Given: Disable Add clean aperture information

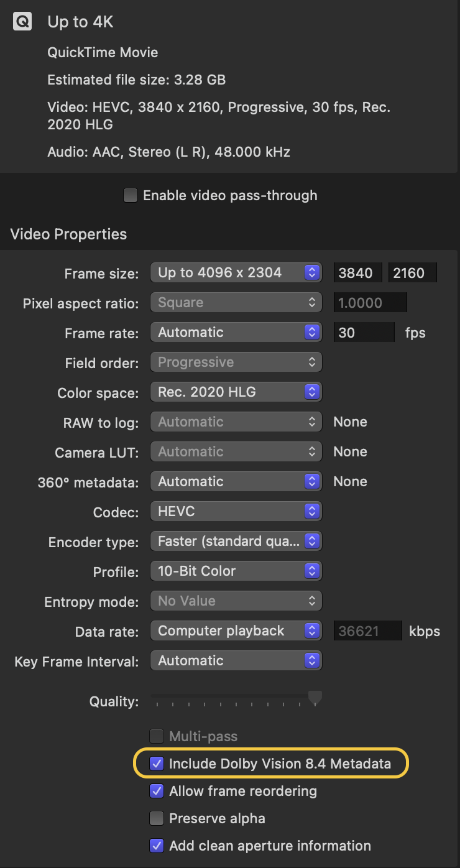Looking at the screenshot, I should [157, 846].
